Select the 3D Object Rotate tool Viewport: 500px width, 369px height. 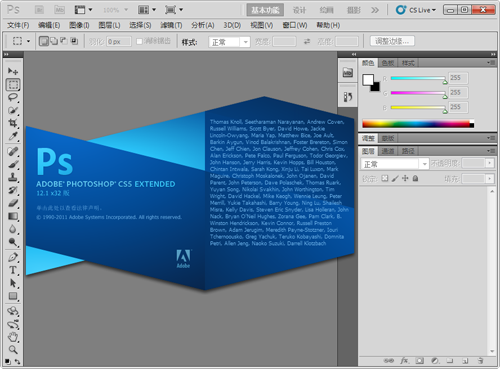pos(13,311)
